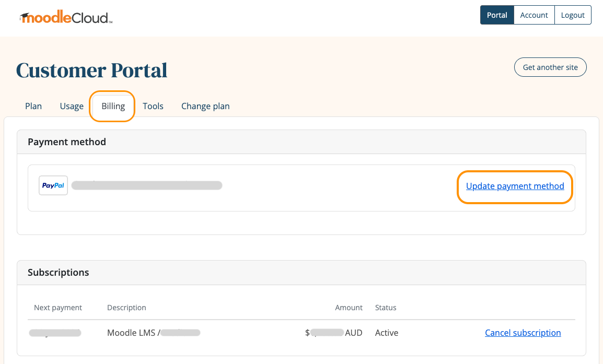Viewport: 603px width, 364px height.
Task: Click Cancel subscription for Moodle LMS
Action: coord(523,333)
